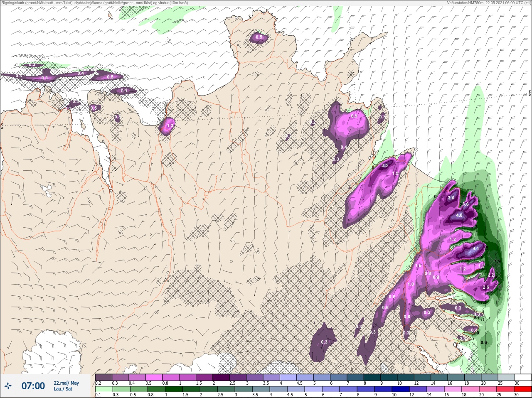Screen dimensions: 532x398
Task: Click the 3.5 precipitation value on the map
Action: (x=384, y=165)
